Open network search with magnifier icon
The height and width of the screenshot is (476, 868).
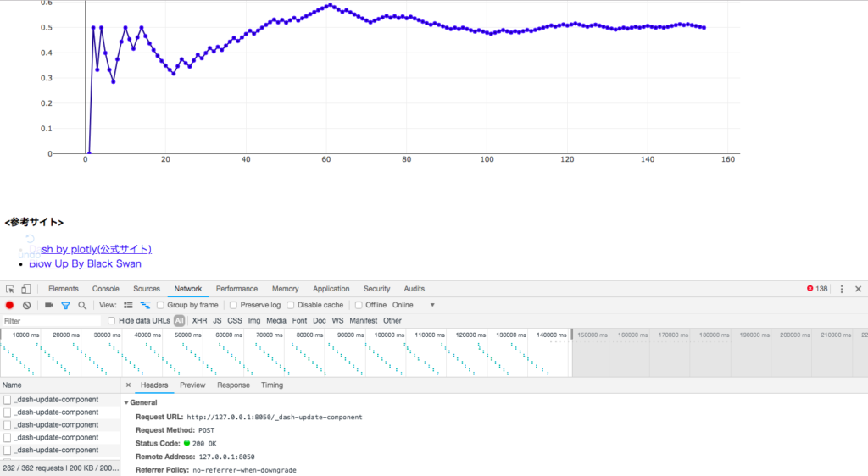coord(82,305)
